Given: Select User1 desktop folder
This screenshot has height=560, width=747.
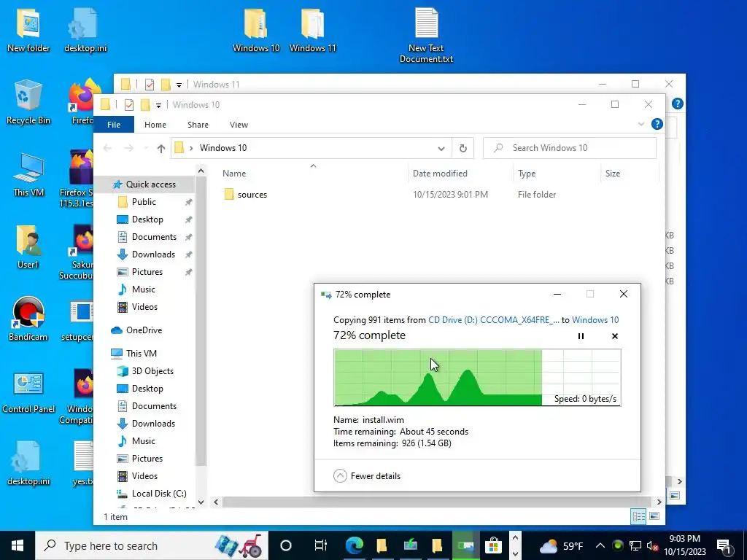Looking at the screenshot, I should click(28, 247).
